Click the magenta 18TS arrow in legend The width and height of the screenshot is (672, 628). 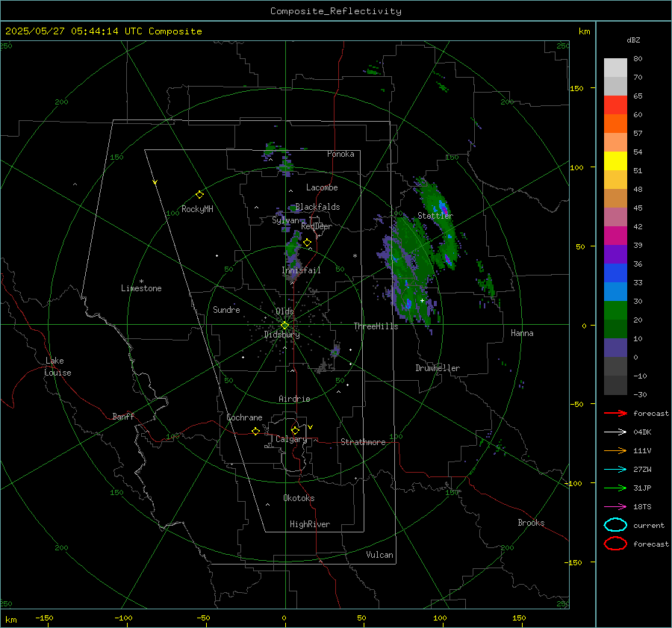tap(615, 507)
